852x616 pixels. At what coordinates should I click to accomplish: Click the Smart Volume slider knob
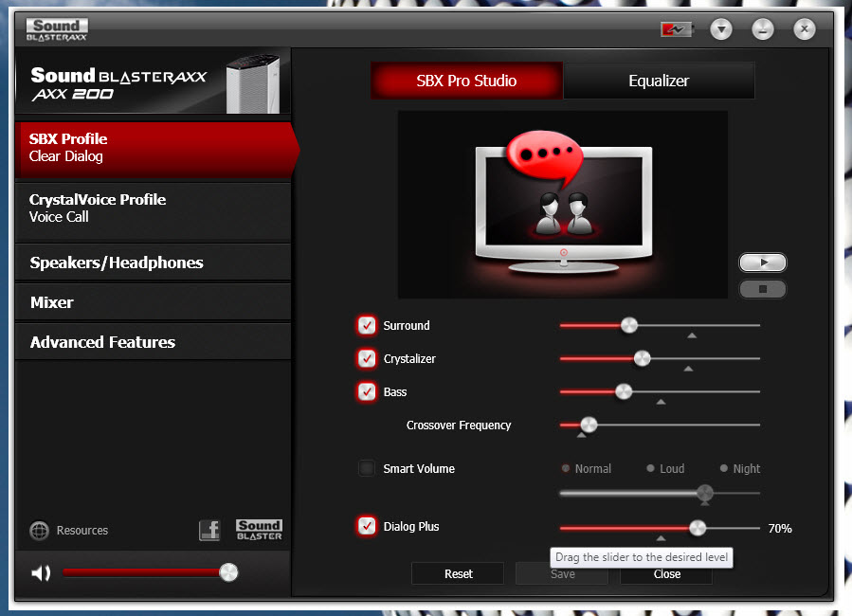click(x=705, y=493)
